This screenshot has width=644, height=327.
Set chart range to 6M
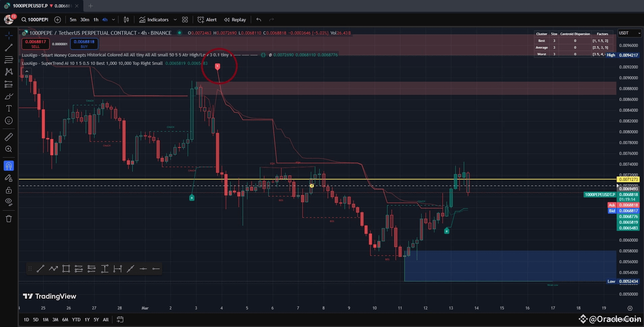click(x=65, y=320)
